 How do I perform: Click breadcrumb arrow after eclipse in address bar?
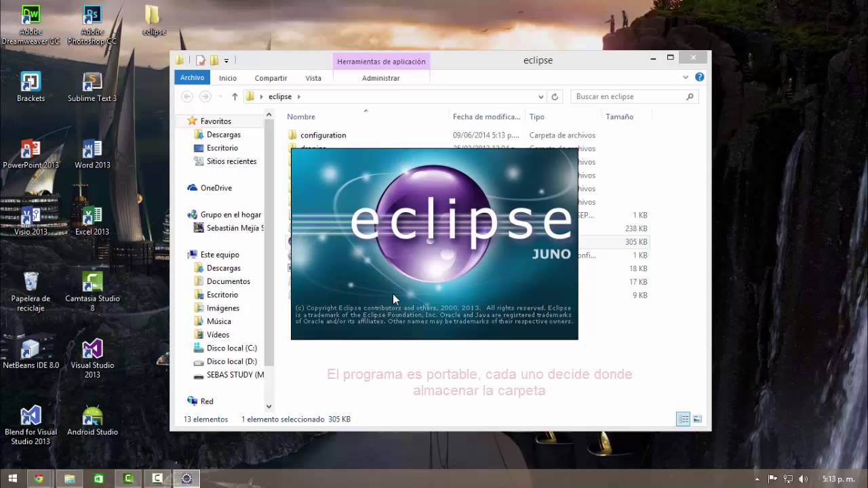(298, 97)
